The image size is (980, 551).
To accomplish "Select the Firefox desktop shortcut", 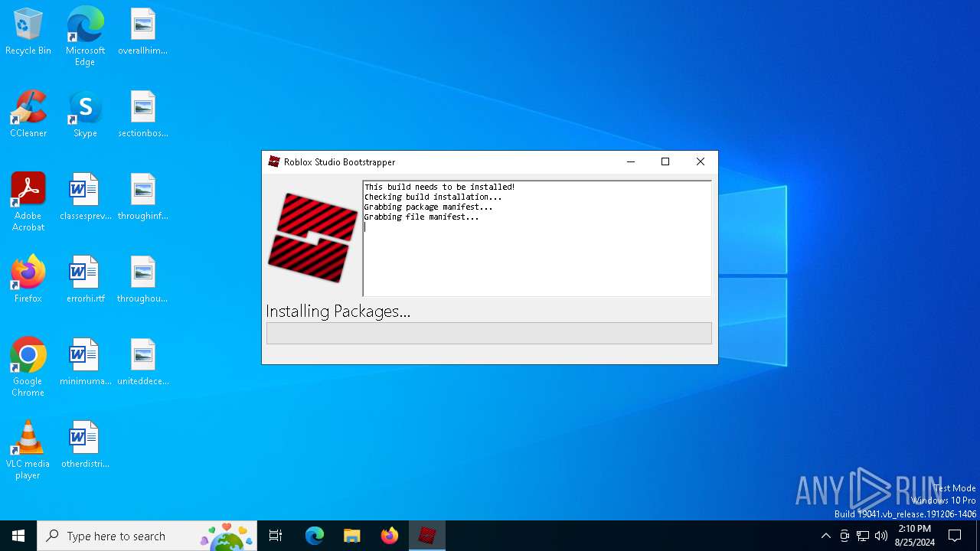I will click(28, 279).
